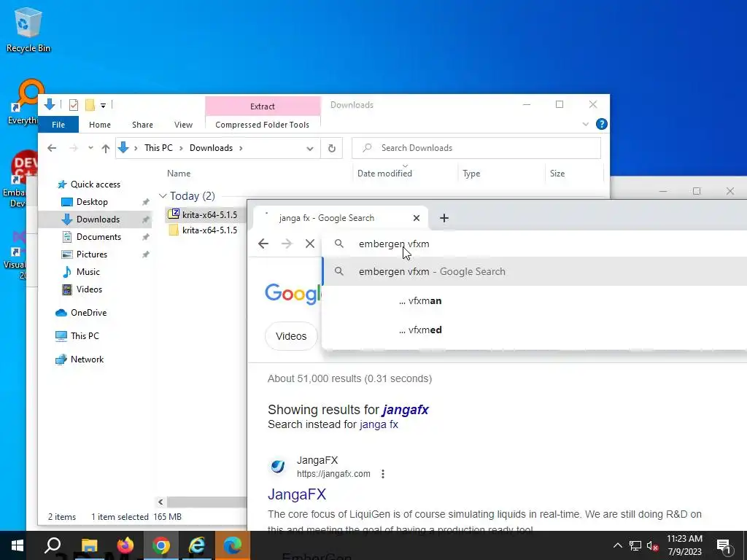The width and height of the screenshot is (747, 560).
Task: Open Internet Explorer from the taskbar
Action: point(197,545)
